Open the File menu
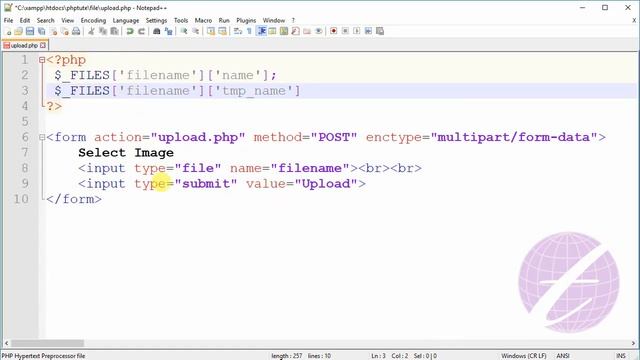This screenshot has width=640, height=360. coord(8,20)
